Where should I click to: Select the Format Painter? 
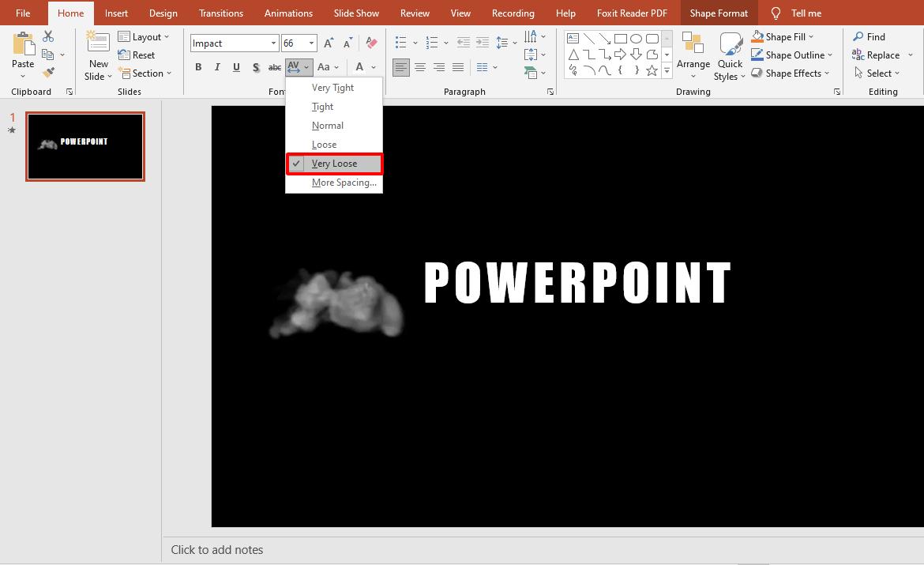click(47, 72)
